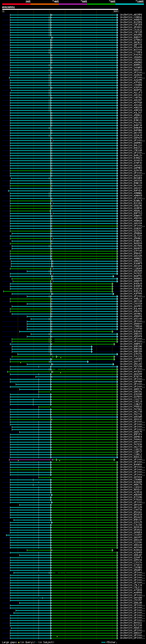Click hit label UniRef100_Q642H9

click(131, 374)
